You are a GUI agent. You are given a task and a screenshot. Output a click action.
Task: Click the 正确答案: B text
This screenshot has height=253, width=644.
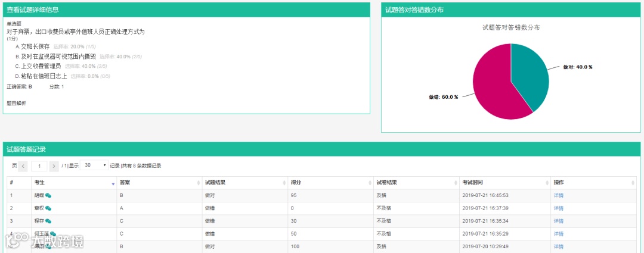[x=19, y=87]
